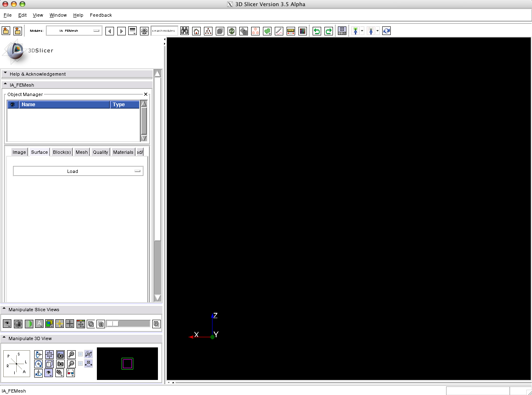Screen dimensions: 532x395
Task: Click the previous module back arrow button
Action: click(109, 31)
